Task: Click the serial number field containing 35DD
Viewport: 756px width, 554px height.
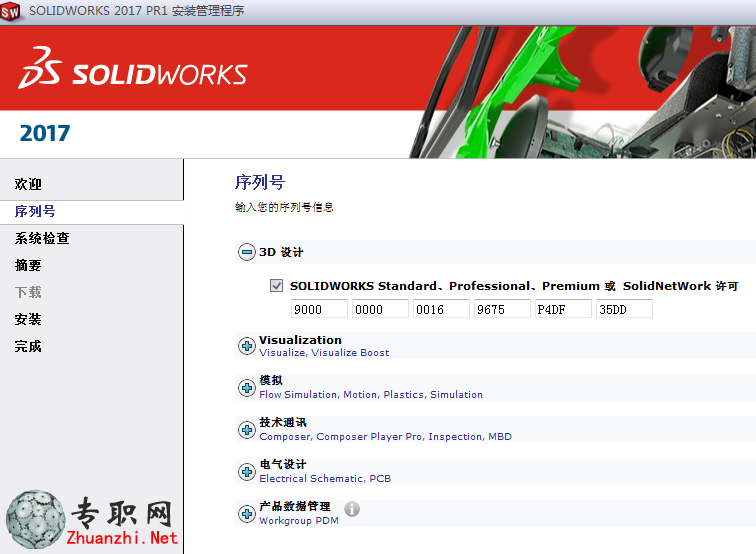Action: [624, 309]
